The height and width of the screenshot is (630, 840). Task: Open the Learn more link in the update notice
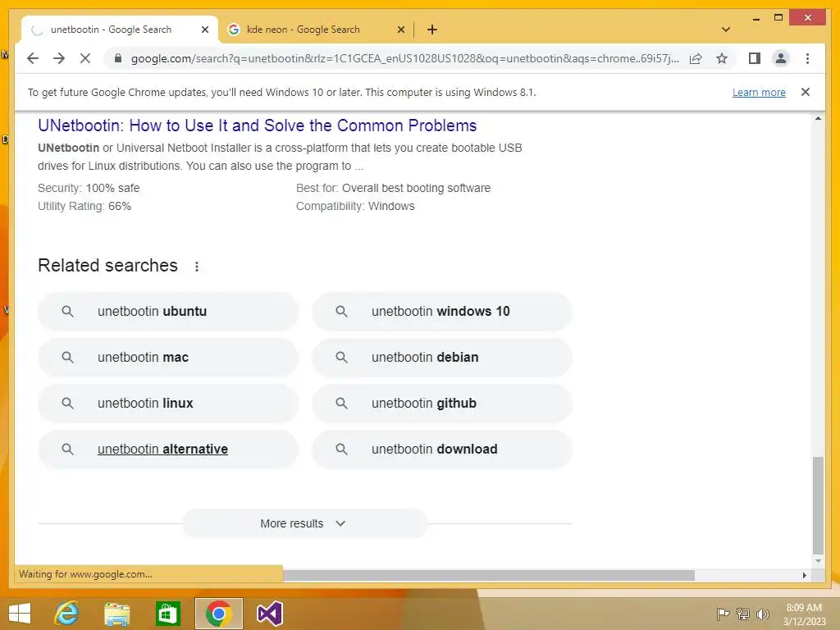pos(759,92)
